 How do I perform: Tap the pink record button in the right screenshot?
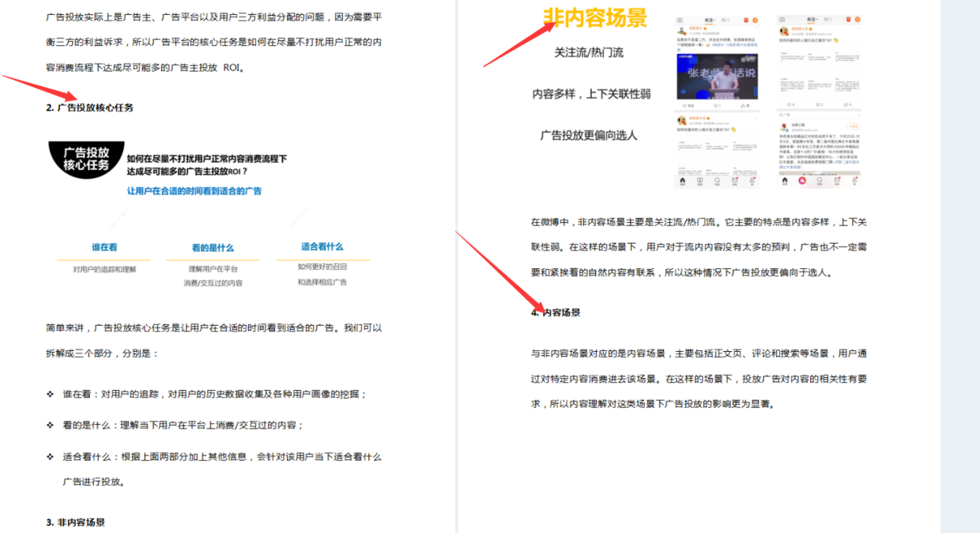(802, 181)
